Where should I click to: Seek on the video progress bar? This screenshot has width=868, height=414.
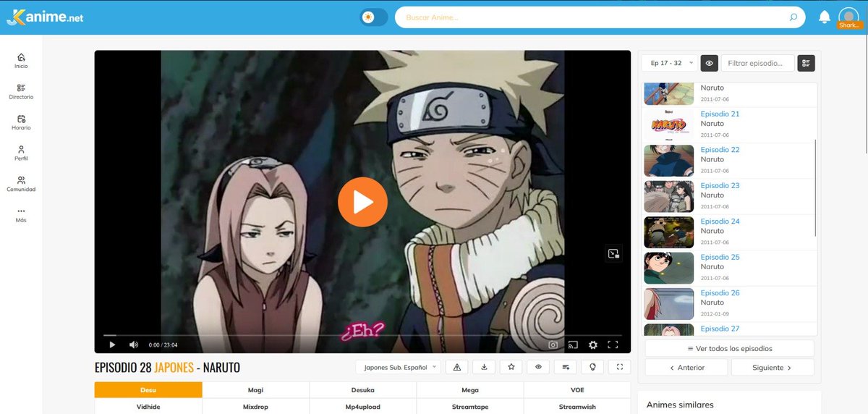pyautogui.click(x=362, y=335)
